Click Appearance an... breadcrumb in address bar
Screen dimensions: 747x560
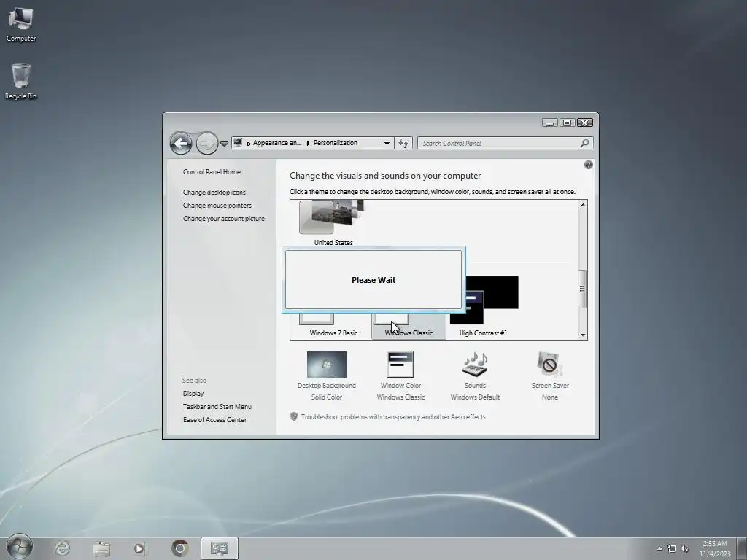click(x=276, y=143)
